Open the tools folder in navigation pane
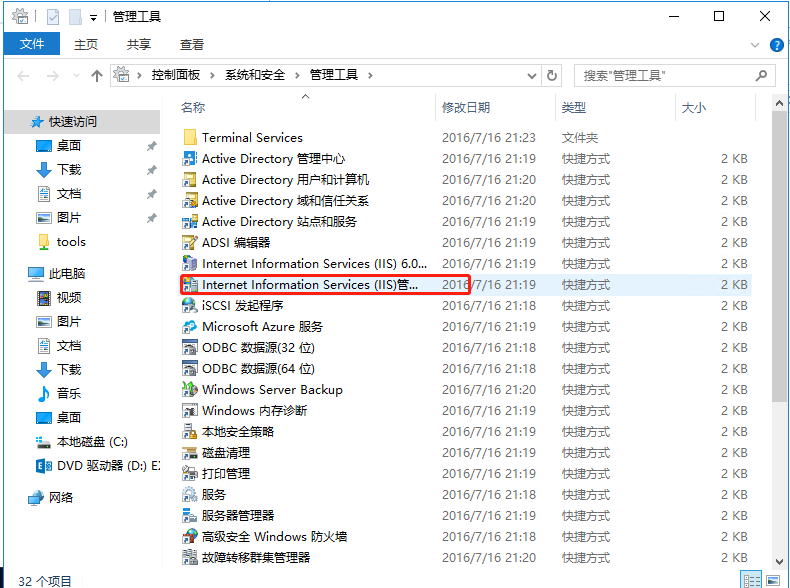This screenshot has height=588, width=790. click(x=71, y=242)
